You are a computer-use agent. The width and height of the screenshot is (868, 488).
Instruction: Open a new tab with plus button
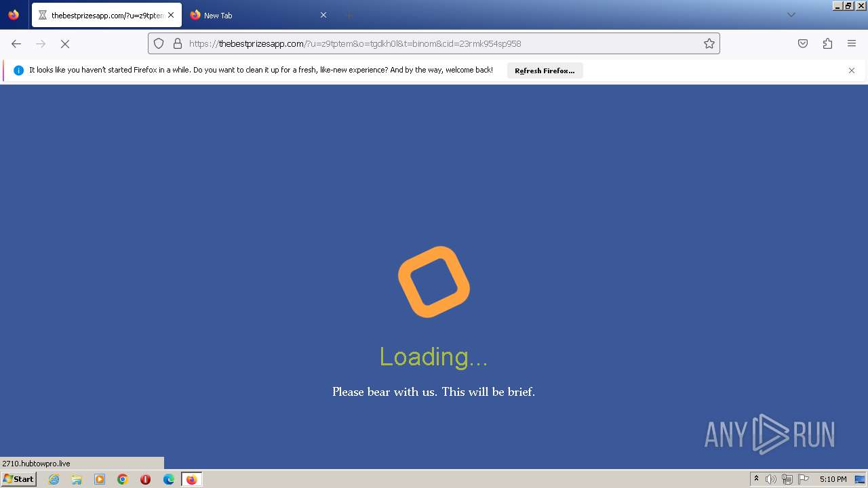pyautogui.click(x=349, y=15)
